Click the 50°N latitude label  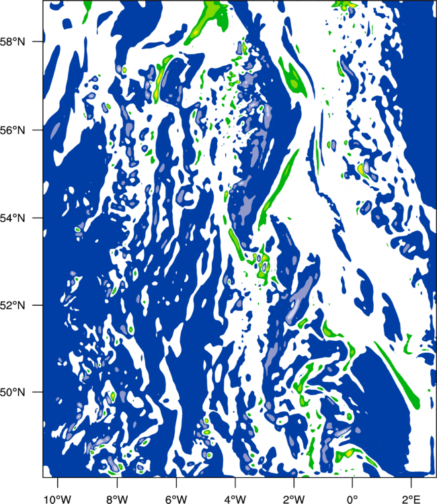13,392
